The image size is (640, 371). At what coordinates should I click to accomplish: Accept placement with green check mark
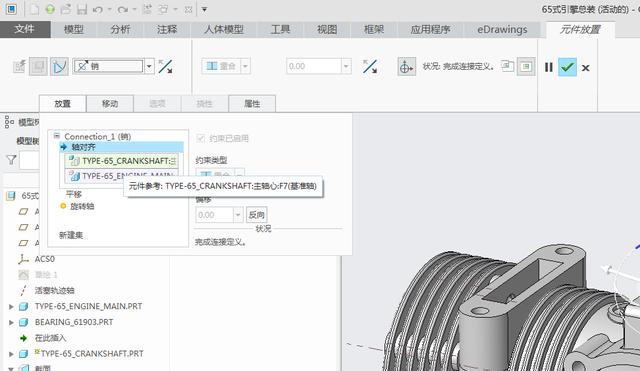click(567, 67)
